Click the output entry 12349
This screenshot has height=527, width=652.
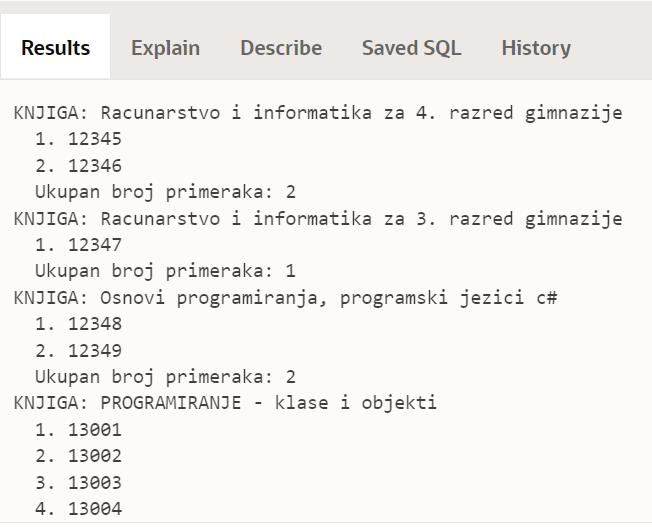(78, 351)
